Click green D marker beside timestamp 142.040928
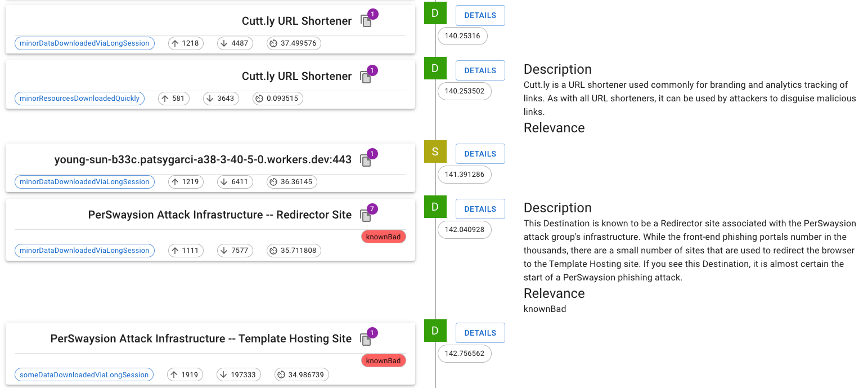Image resolution: width=868 pixels, height=388 pixels. (x=435, y=207)
